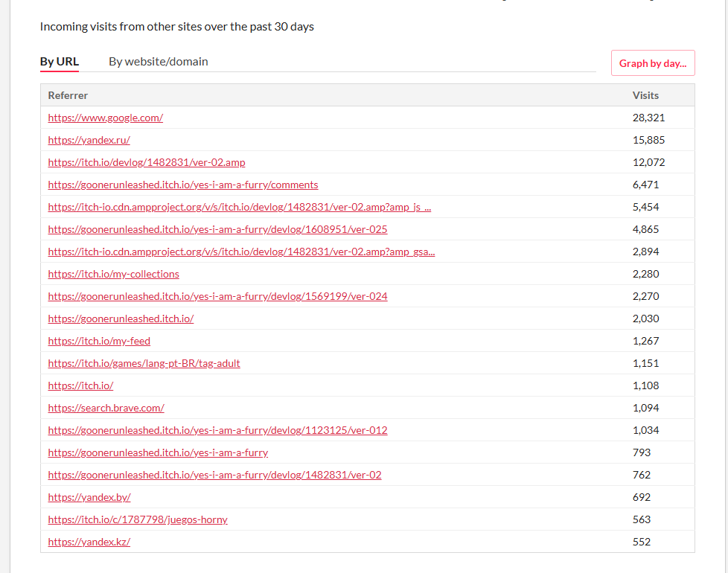728x573 pixels.
Task: Select the 28,321 visits value
Action: pos(648,118)
